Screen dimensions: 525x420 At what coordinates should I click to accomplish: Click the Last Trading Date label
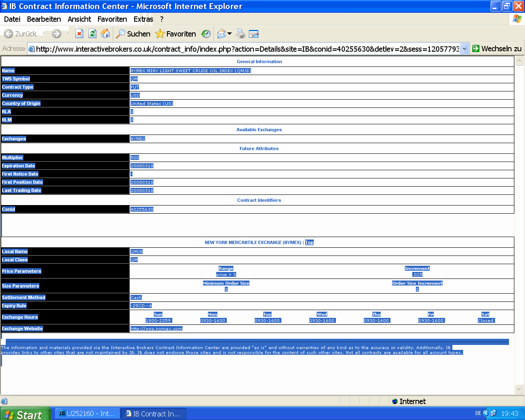(x=22, y=190)
